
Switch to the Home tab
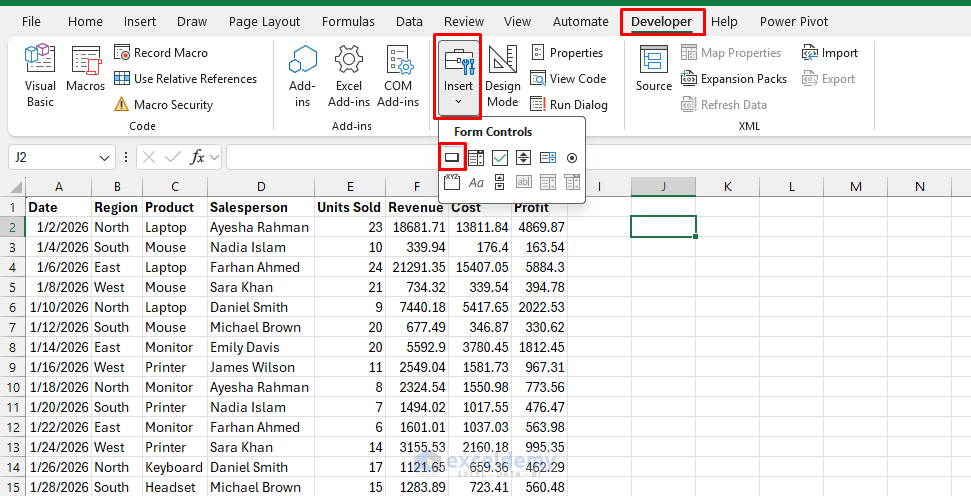coord(85,22)
